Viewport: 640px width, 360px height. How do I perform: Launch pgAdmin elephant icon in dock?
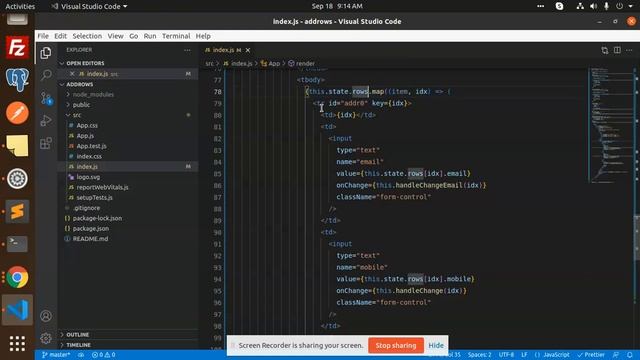pyautogui.click(x=17, y=80)
